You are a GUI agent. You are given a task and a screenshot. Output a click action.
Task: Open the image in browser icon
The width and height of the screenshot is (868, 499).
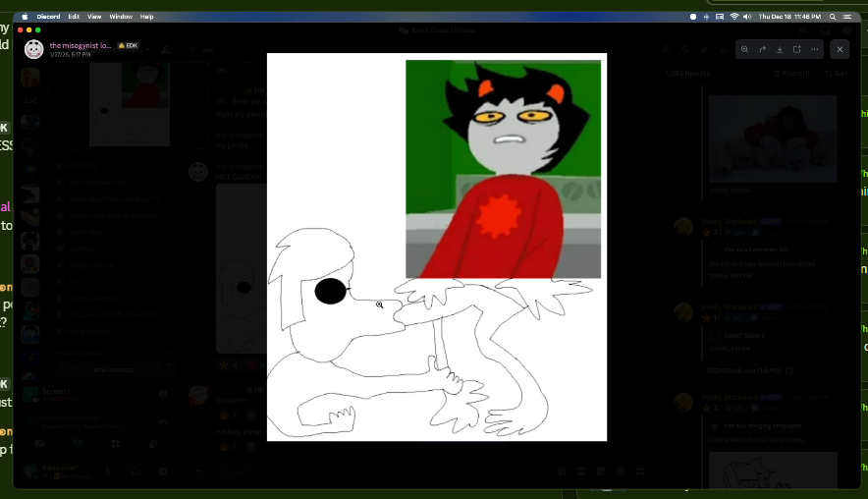(797, 49)
